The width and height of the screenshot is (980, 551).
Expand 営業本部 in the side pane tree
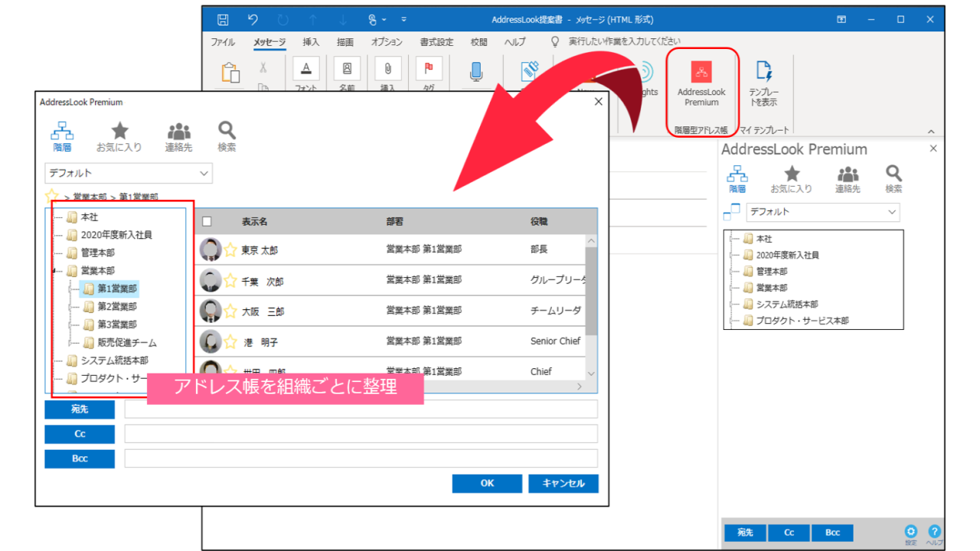(x=732, y=288)
